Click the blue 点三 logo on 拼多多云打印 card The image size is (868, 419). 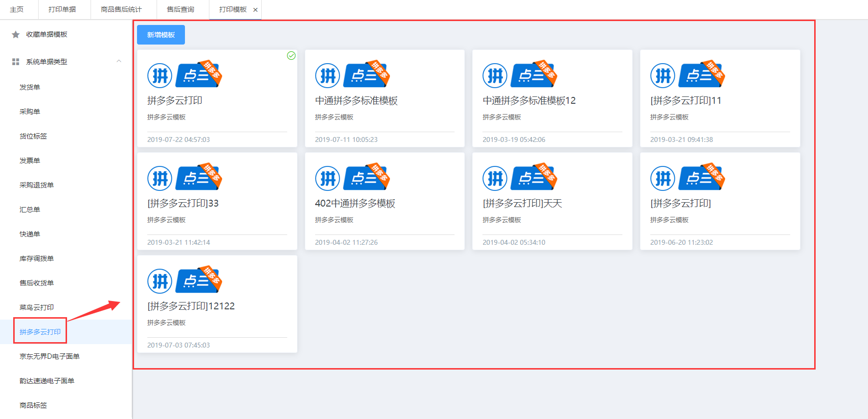(x=199, y=74)
